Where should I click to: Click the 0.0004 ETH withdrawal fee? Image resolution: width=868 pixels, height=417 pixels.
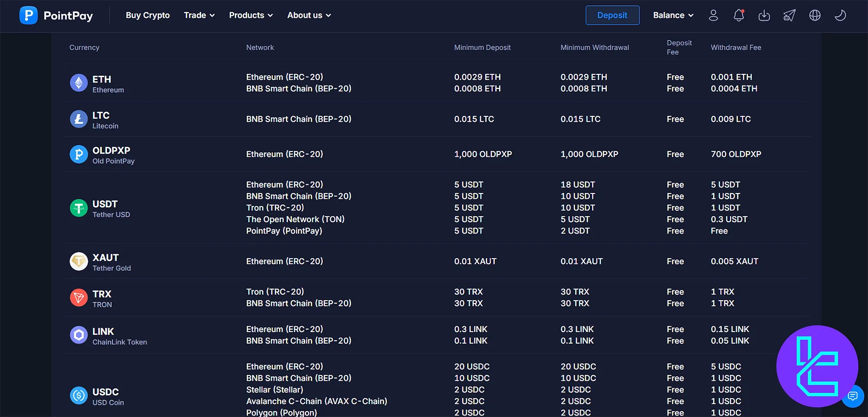(x=734, y=88)
